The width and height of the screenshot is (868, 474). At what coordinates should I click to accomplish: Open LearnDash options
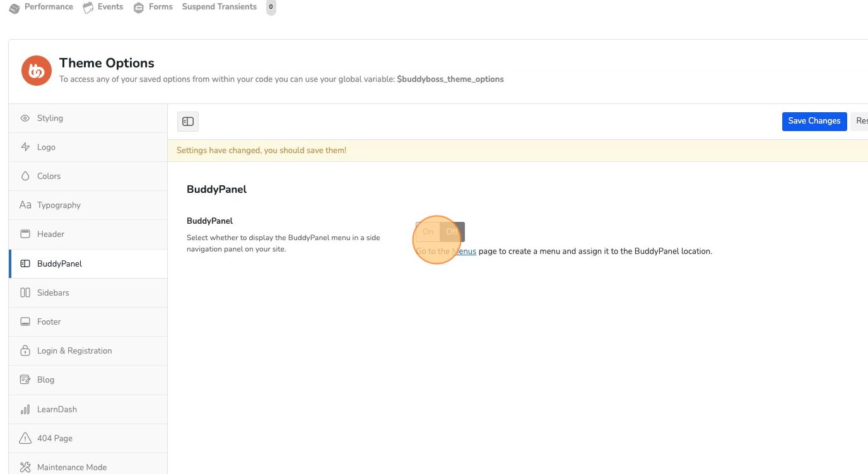tap(88, 409)
